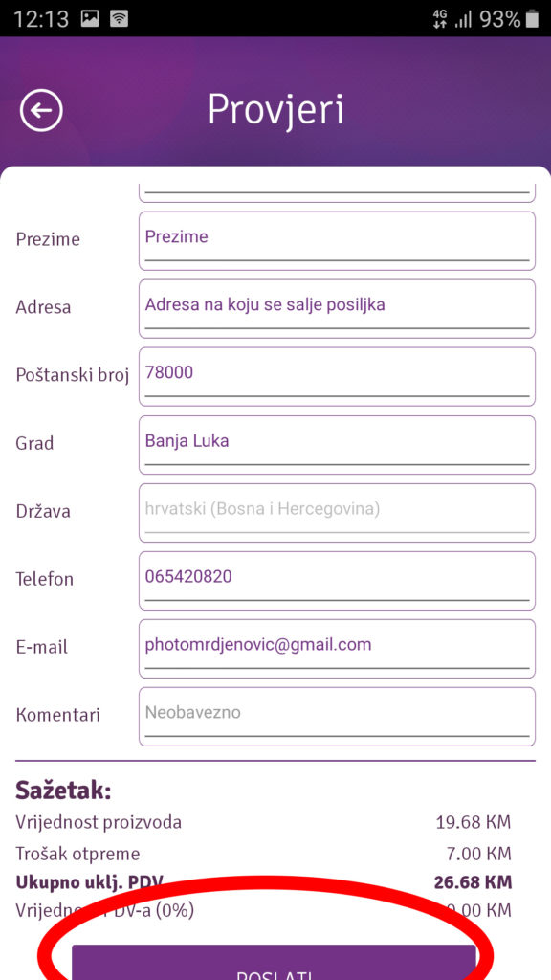Tap the Sažetak summary heading
Screen dimensions: 551x980
[63, 791]
